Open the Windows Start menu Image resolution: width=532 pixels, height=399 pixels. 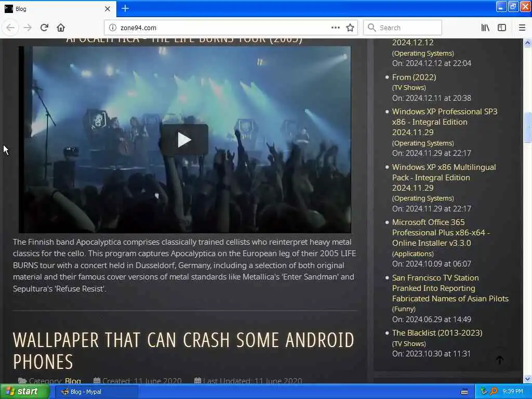pos(24,392)
